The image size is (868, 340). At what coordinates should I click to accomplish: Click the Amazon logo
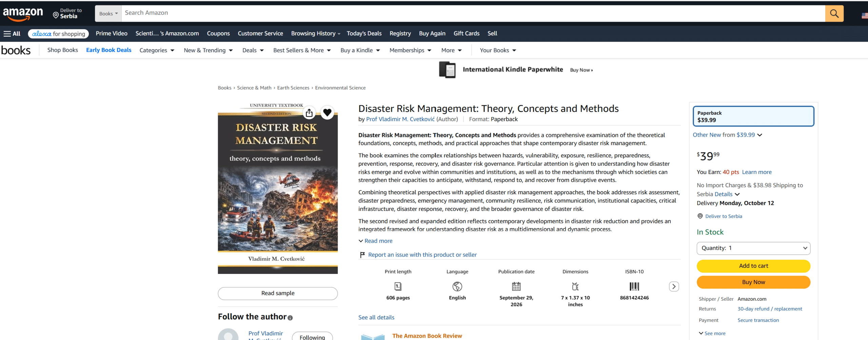pos(23,14)
